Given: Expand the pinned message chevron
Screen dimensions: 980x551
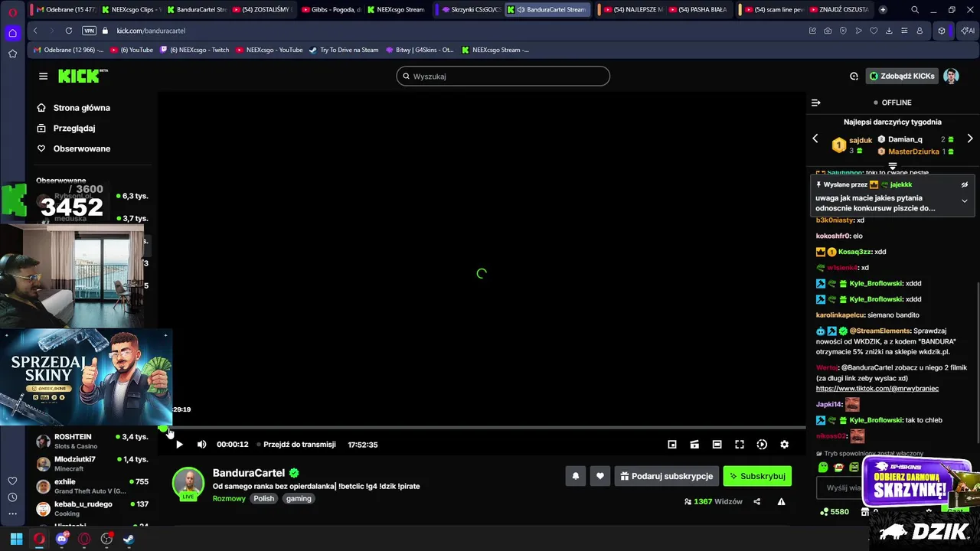Looking at the screenshot, I should (965, 201).
